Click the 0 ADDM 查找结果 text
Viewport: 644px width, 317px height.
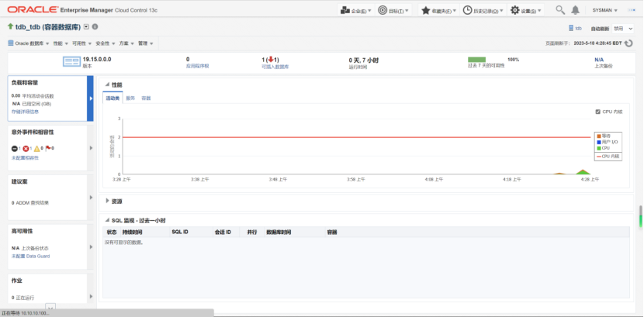pos(30,202)
